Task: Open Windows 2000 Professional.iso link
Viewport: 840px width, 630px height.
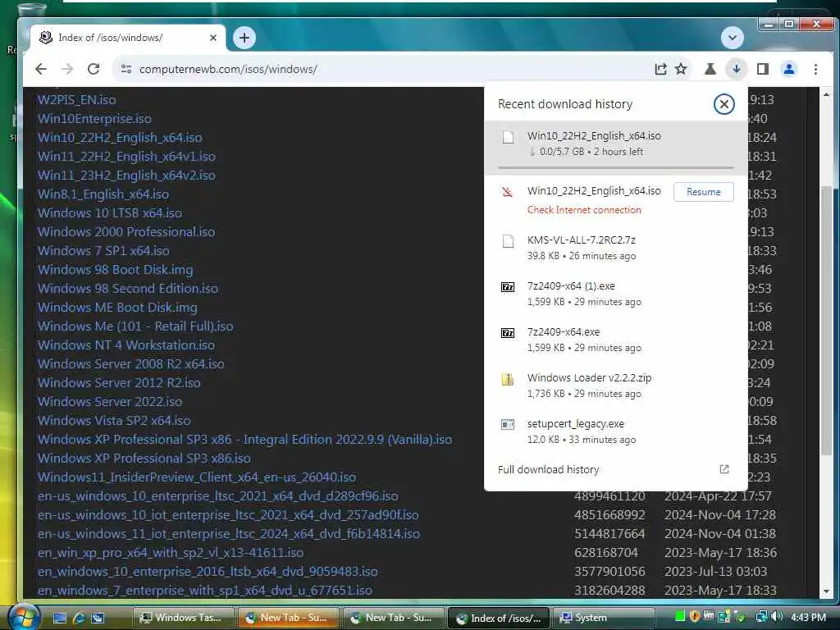Action: [126, 232]
